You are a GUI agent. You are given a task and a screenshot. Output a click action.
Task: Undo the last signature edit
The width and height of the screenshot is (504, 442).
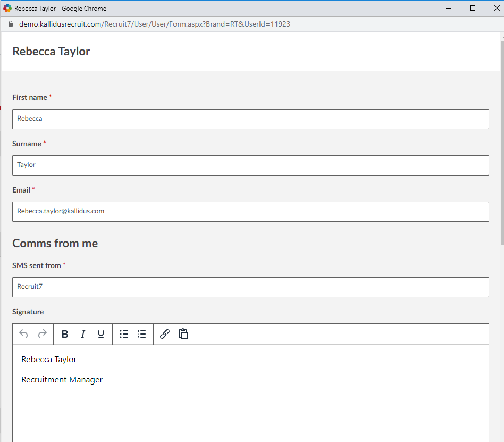pyautogui.click(x=23, y=334)
